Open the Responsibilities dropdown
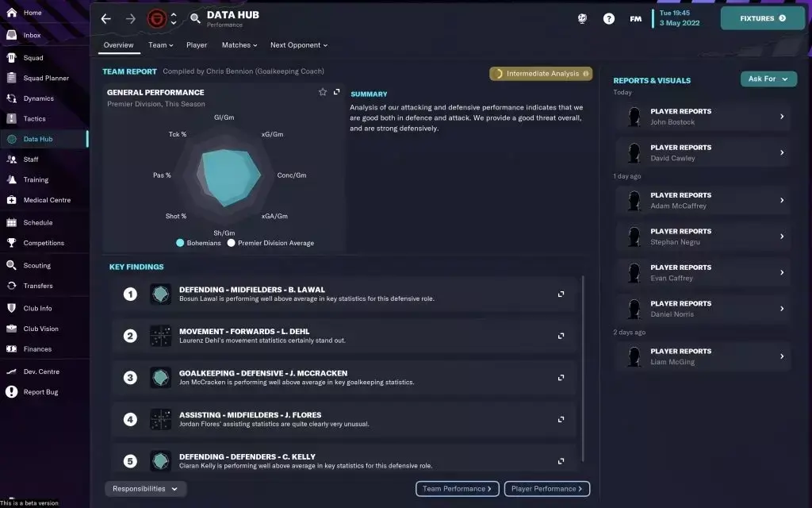 click(x=145, y=489)
